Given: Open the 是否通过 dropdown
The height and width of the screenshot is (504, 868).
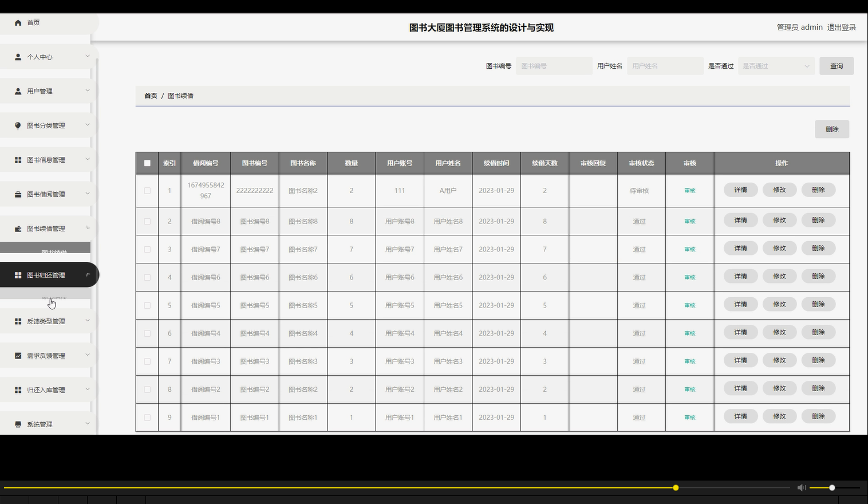Looking at the screenshot, I should click(x=776, y=65).
